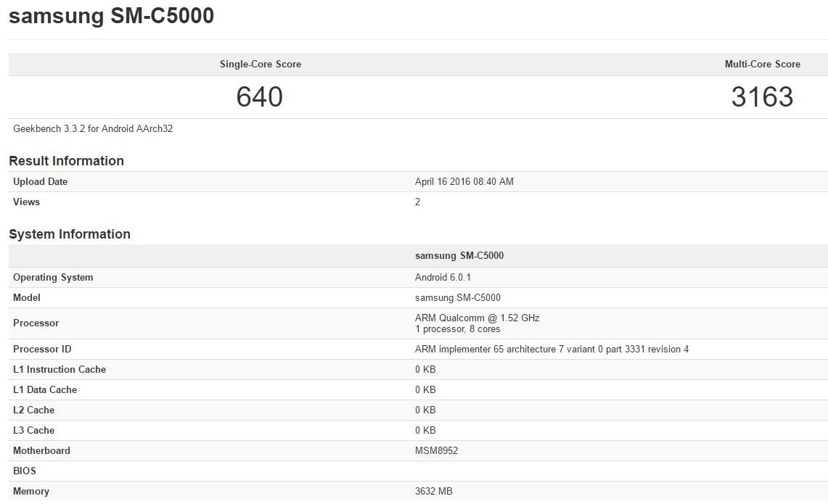Click the samsung SM-C5000 page title
Image resolution: width=828 pixels, height=504 pixels.
pos(110,15)
